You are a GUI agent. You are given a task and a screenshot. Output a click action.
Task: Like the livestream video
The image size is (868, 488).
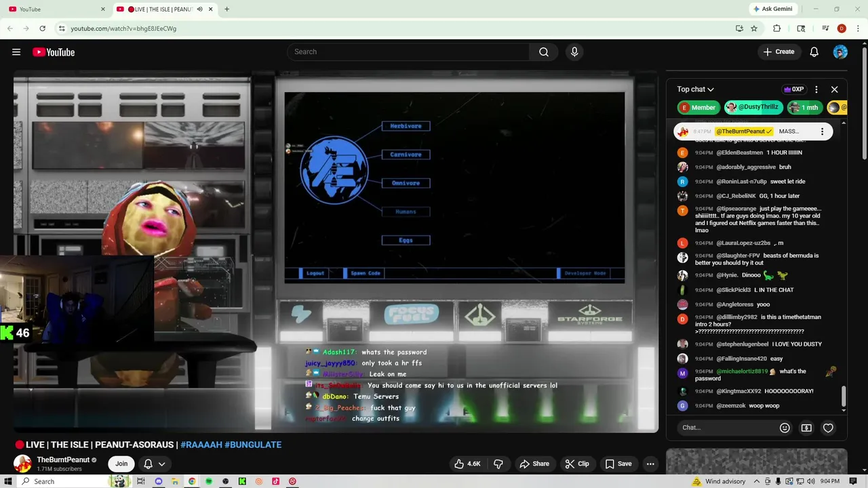(x=468, y=464)
